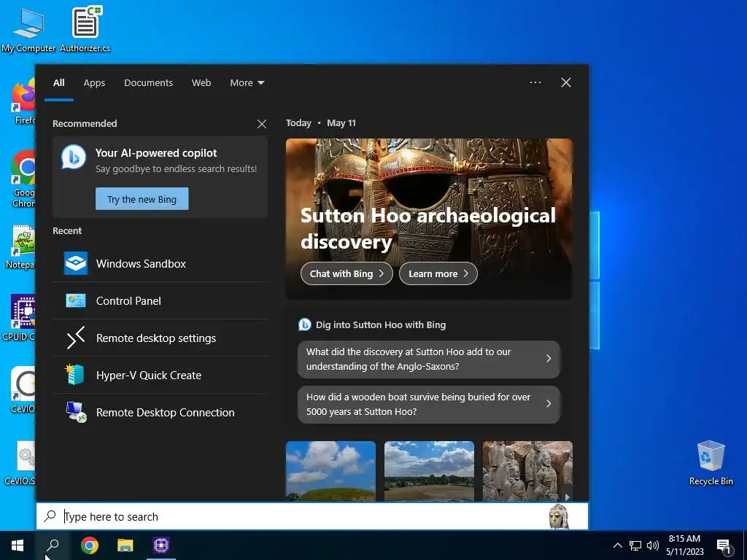Click the Remote Desktop Connection text
The width and height of the screenshot is (747, 560).
pyautogui.click(x=166, y=413)
